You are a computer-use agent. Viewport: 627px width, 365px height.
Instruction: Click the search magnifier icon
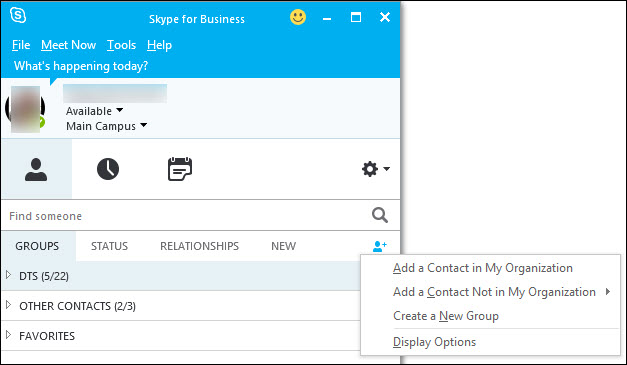tap(379, 215)
